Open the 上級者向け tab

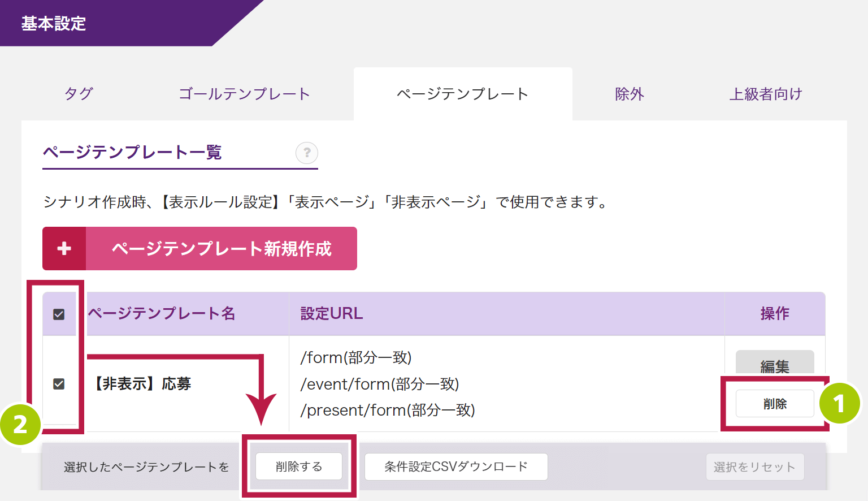[766, 94]
